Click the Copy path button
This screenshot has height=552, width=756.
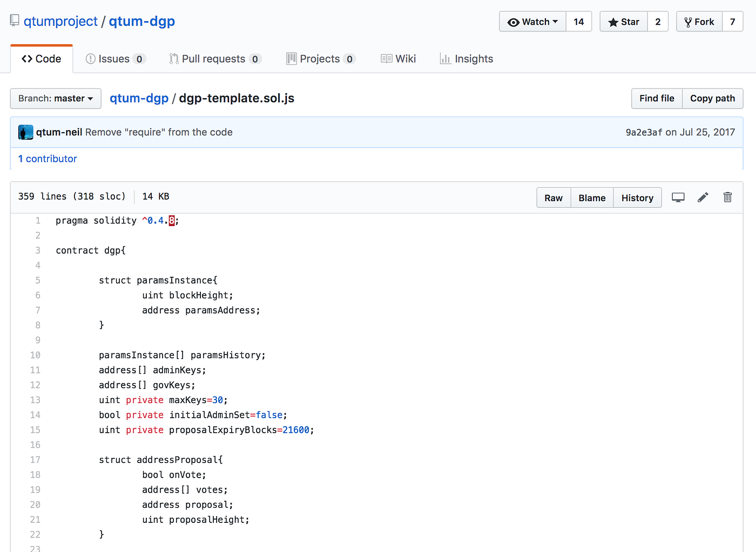(713, 98)
